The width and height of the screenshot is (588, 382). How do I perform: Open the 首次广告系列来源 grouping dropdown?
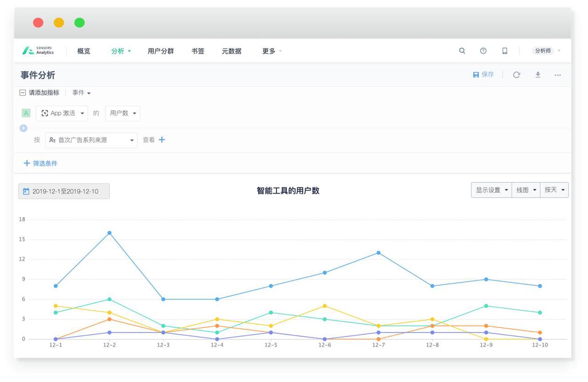click(91, 140)
